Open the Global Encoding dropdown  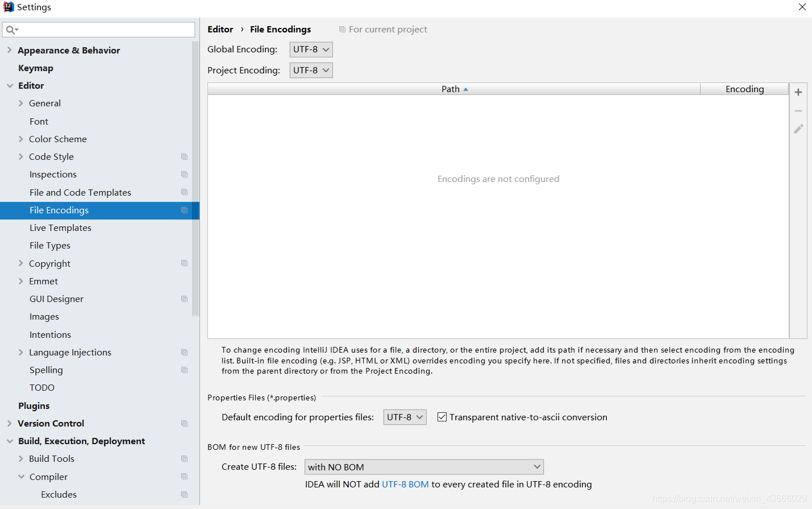click(x=311, y=49)
